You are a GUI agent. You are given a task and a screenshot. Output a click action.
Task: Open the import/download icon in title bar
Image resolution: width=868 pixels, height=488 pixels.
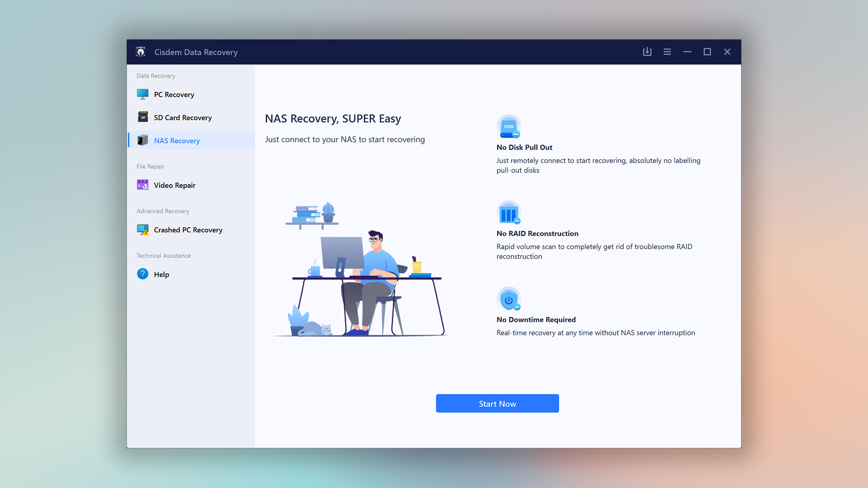(647, 52)
